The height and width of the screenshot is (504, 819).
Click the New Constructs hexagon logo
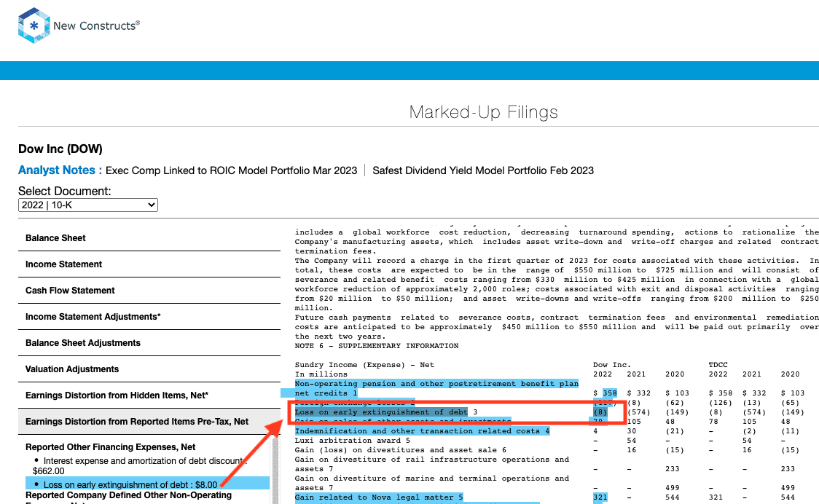(x=34, y=25)
